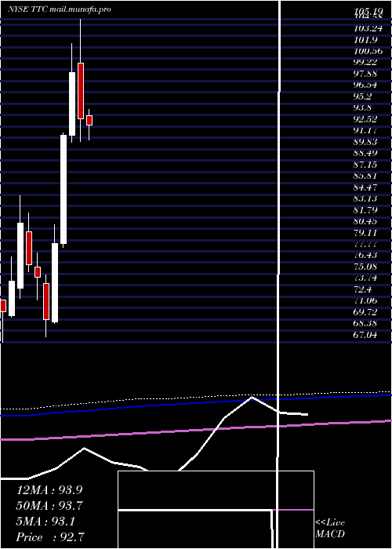The height and width of the screenshot is (549, 392).
Task: Click the blue moving average line
Action: point(196,402)
